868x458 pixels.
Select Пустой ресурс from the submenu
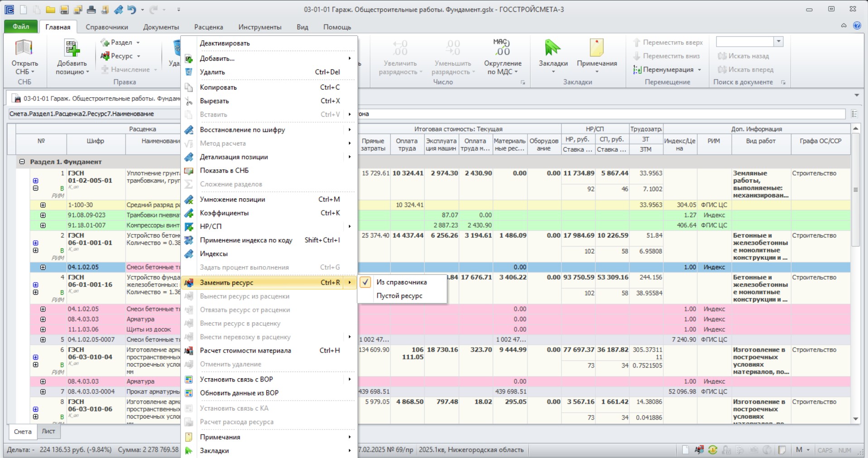399,296
